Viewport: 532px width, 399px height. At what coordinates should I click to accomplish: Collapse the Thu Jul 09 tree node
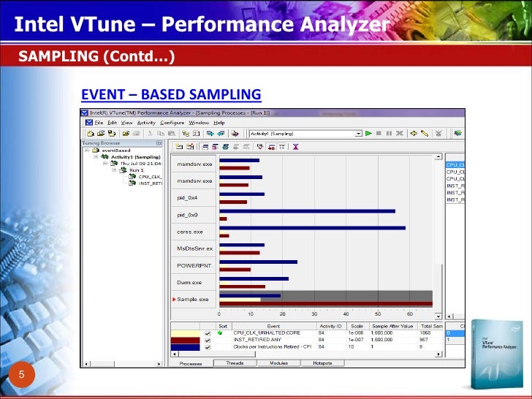tap(105, 163)
